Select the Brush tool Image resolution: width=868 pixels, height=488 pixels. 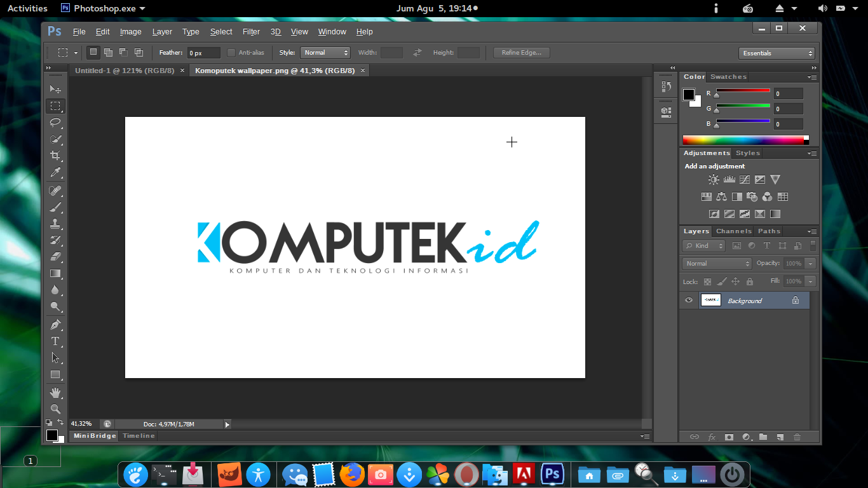(x=55, y=207)
